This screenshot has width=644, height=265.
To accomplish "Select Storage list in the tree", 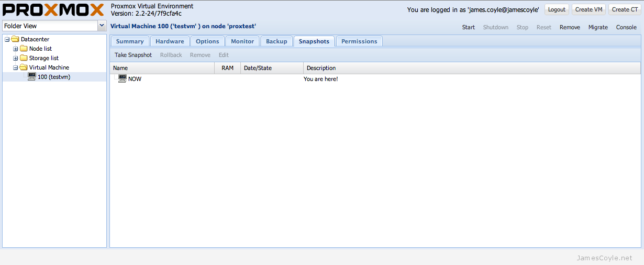I will [x=44, y=58].
